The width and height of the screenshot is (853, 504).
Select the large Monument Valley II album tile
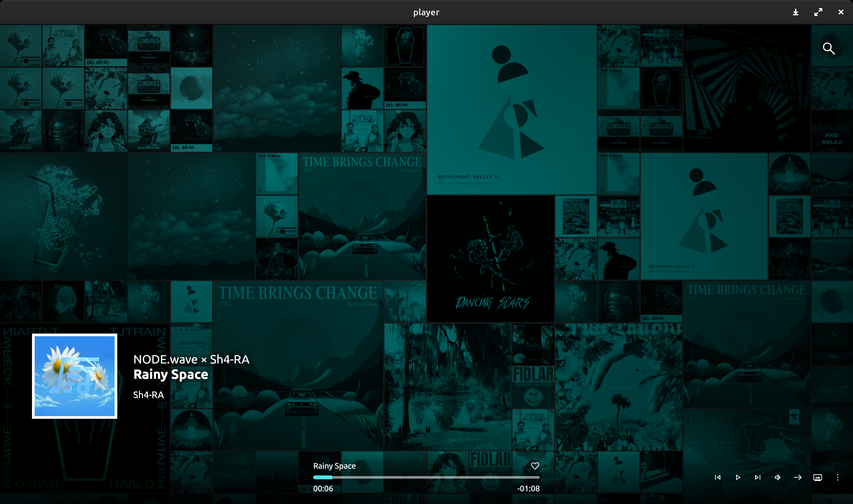[511, 110]
